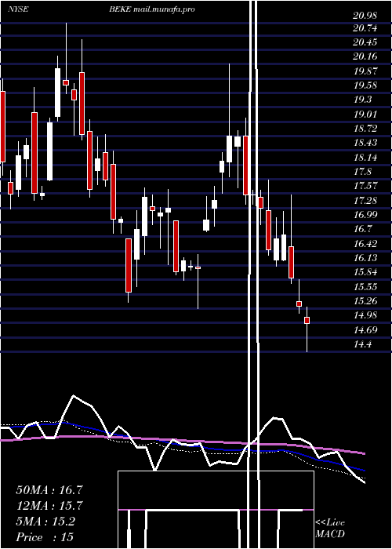Click the 18.43 price axis label
This screenshot has height=549, width=392.
(x=365, y=143)
